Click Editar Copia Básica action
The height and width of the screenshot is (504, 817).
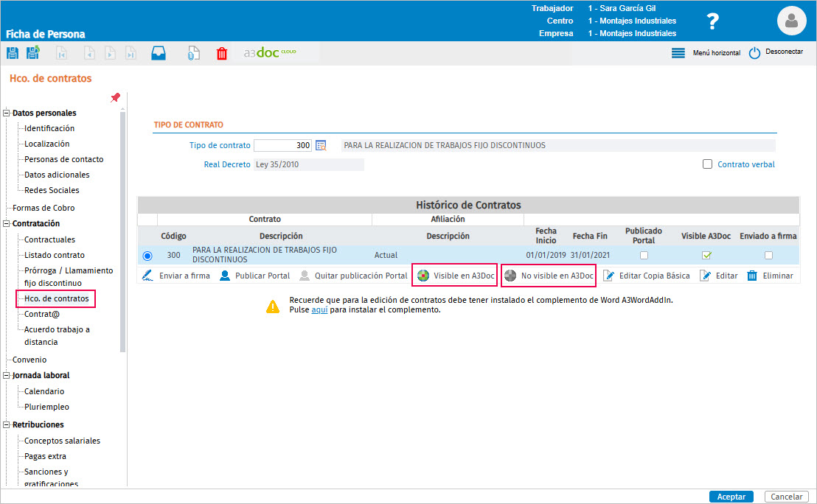coord(647,276)
